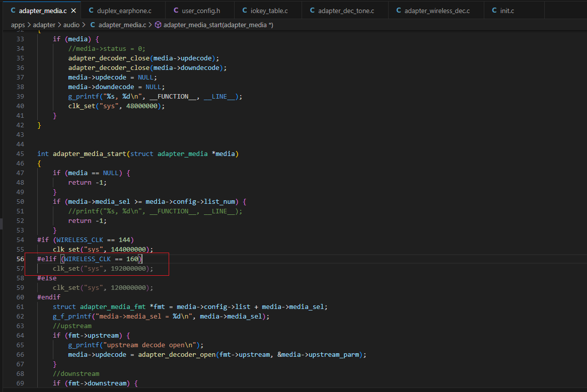Click the "#if" directive on line 54
Screen dimensions: 587x392
(43, 240)
